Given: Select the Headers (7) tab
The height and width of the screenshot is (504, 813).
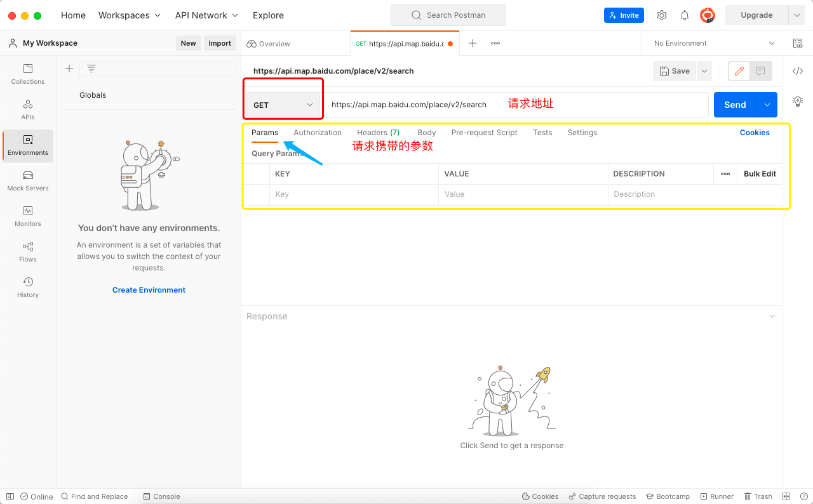Looking at the screenshot, I should tap(378, 133).
